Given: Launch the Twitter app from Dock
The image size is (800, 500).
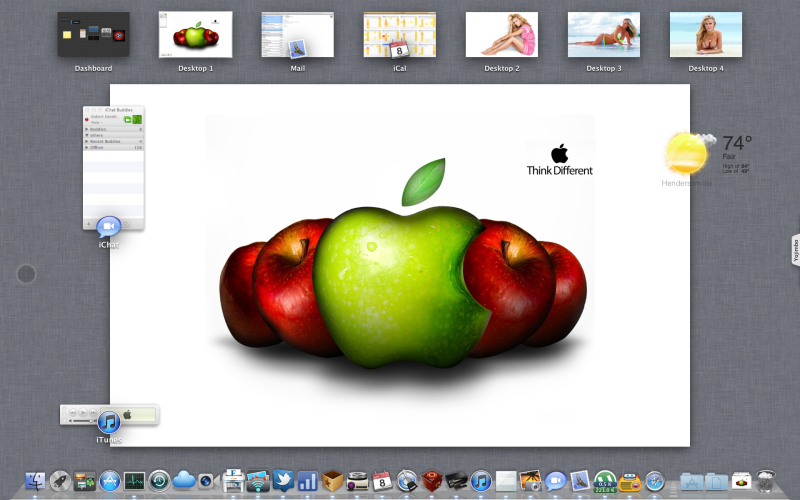Looking at the screenshot, I should [283, 481].
